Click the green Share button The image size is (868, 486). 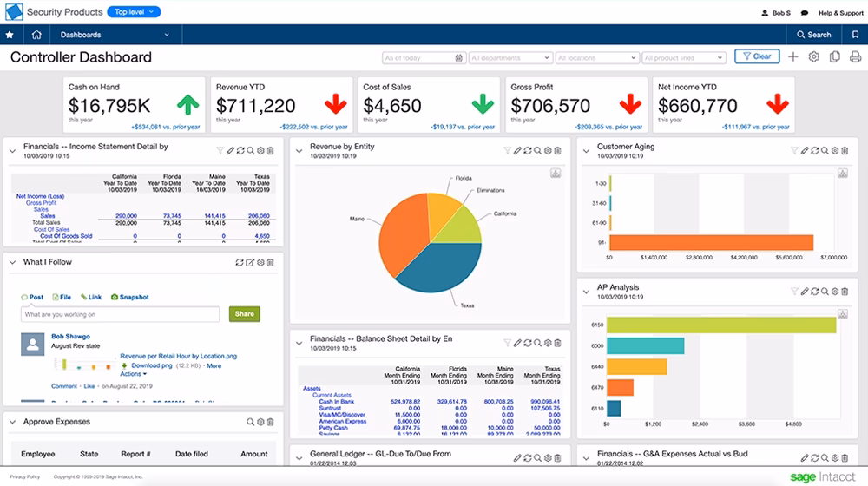[244, 314]
